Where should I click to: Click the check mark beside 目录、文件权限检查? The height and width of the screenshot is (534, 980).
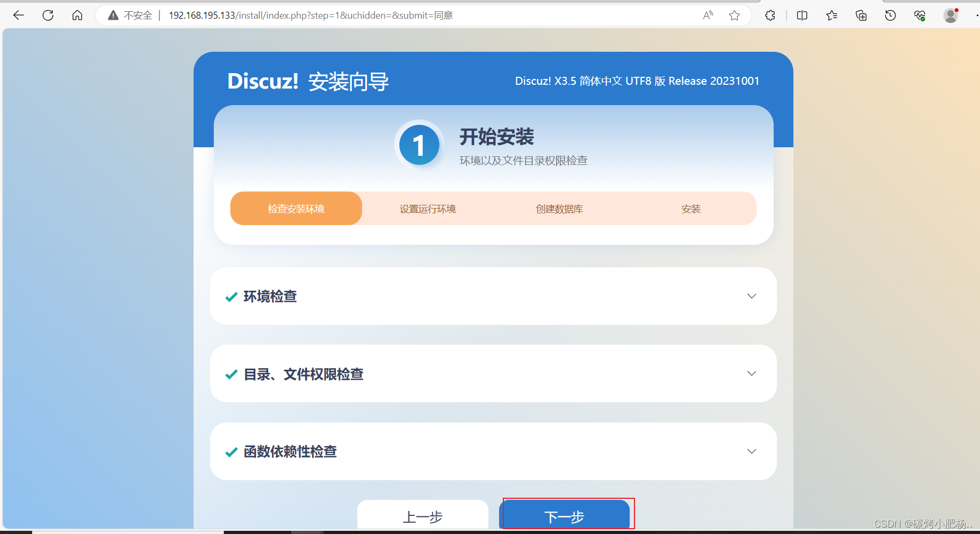231,374
